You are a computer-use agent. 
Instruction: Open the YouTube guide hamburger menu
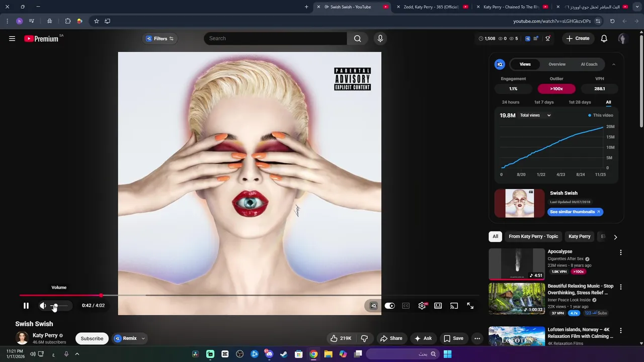point(12,39)
